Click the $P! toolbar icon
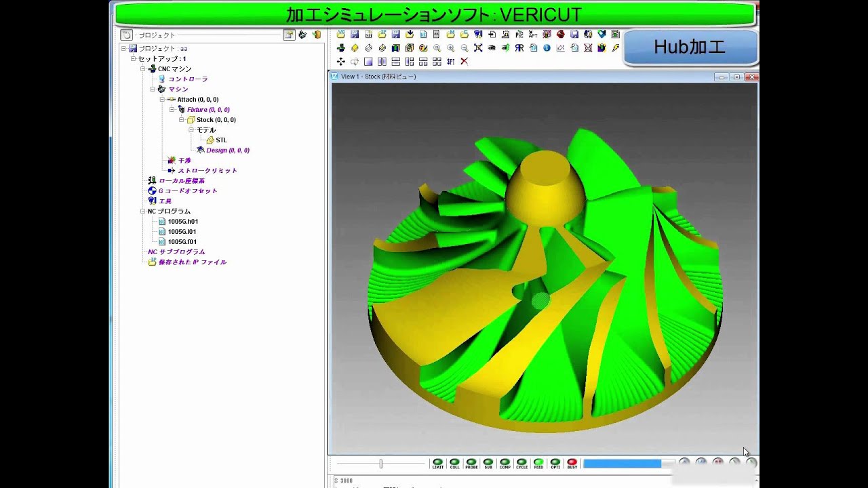Image resolution: width=868 pixels, height=488 pixels. (x=451, y=62)
